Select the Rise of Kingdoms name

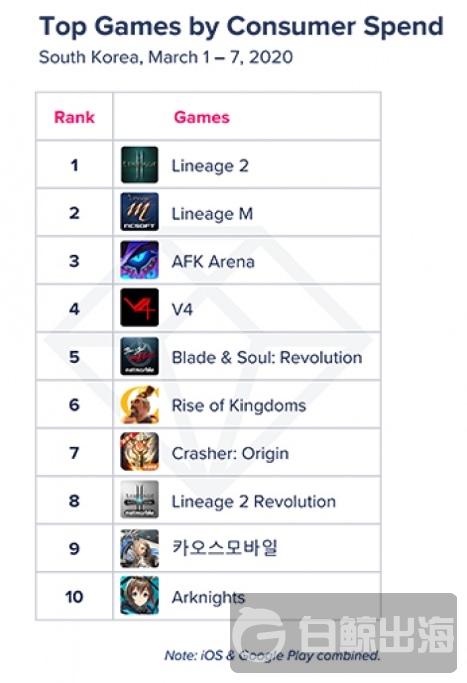[239, 406]
